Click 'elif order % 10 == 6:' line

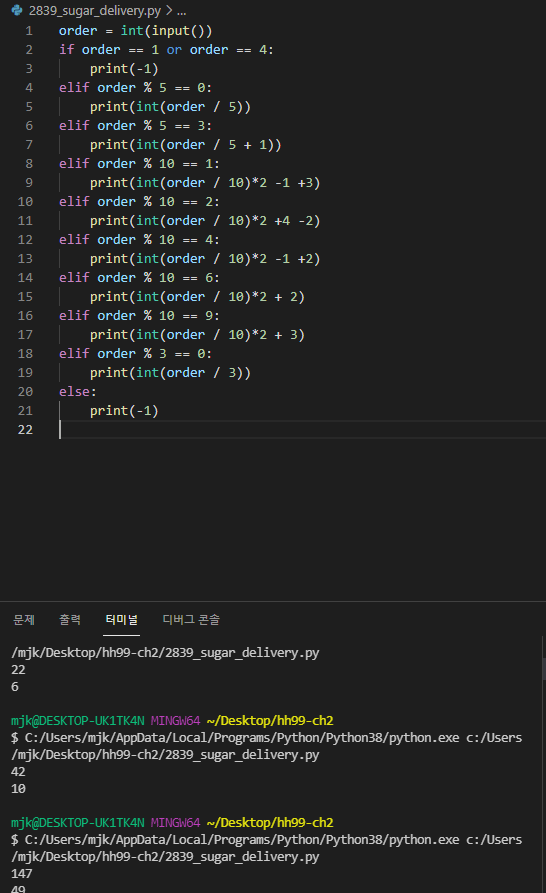tap(139, 278)
